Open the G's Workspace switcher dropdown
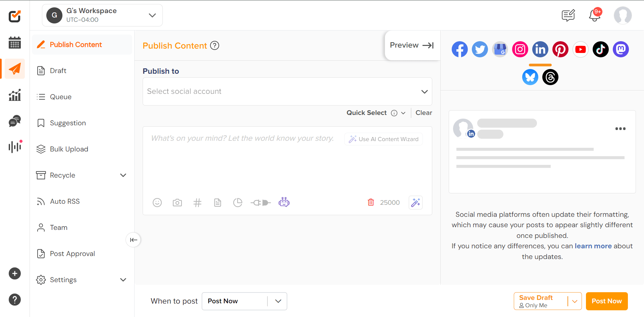The height and width of the screenshot is (317, 644). click(x=102, y=15)
